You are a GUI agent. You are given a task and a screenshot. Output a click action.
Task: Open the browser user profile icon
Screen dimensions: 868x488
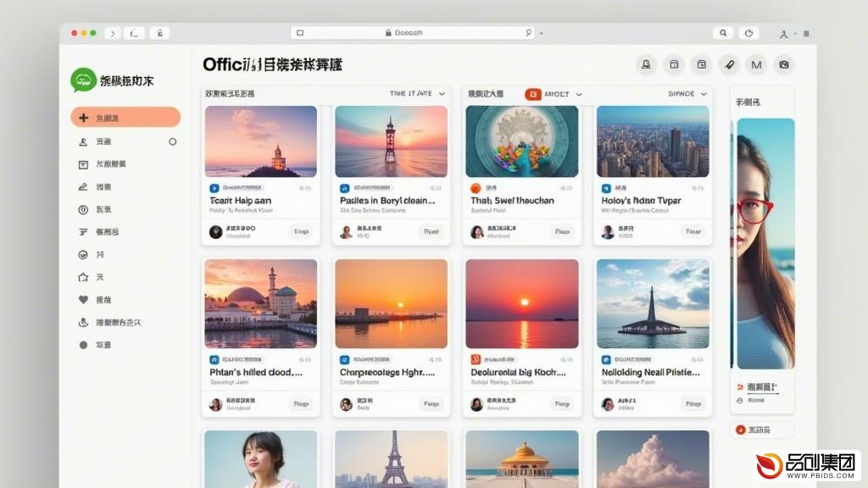pos(784,34)
